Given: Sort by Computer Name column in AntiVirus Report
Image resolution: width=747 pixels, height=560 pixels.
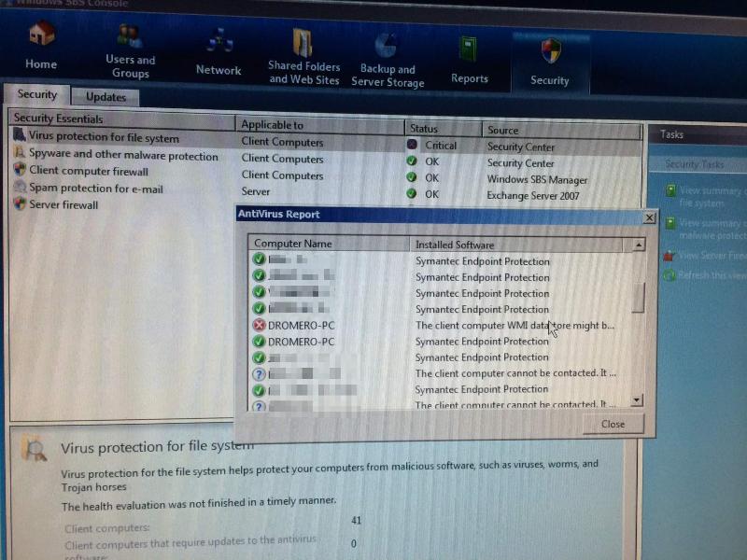Looking at the screenshot, I should (329, 244).
